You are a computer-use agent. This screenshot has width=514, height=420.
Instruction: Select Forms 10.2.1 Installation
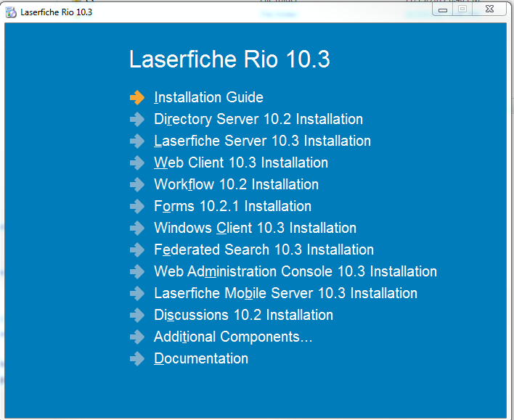tap(232, 207)
